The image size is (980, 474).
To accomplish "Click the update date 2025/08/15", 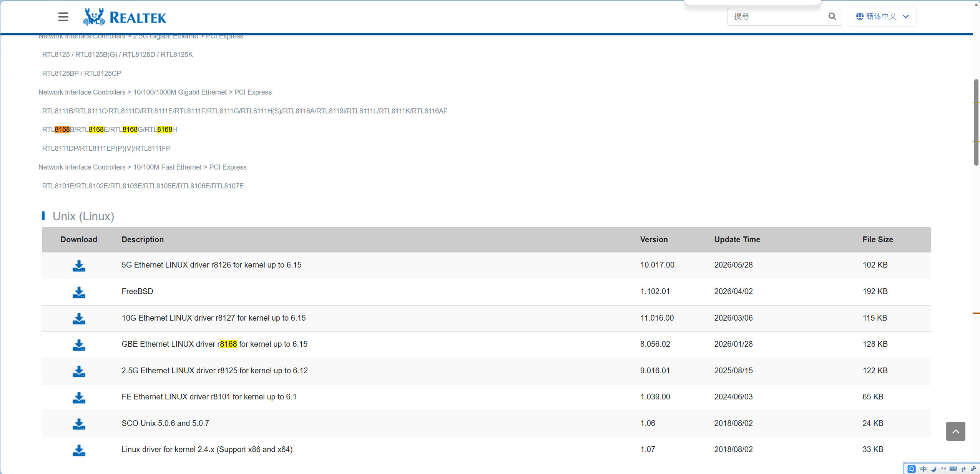I will (x=733, y=371).
